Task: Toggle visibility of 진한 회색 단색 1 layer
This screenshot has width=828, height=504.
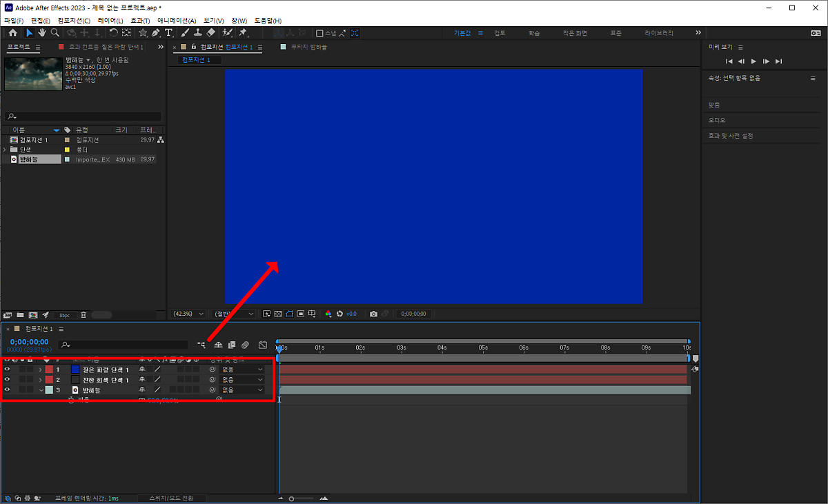Action: coord(8,380)
